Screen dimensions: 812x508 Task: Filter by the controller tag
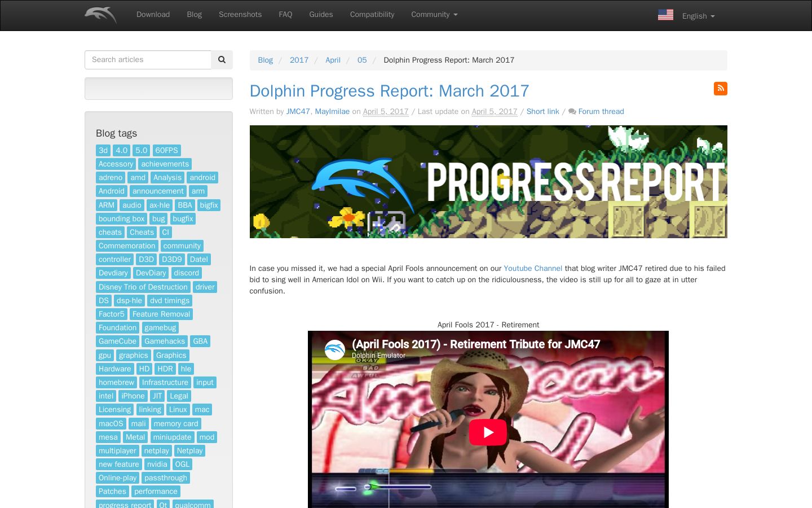coord(114,260)
